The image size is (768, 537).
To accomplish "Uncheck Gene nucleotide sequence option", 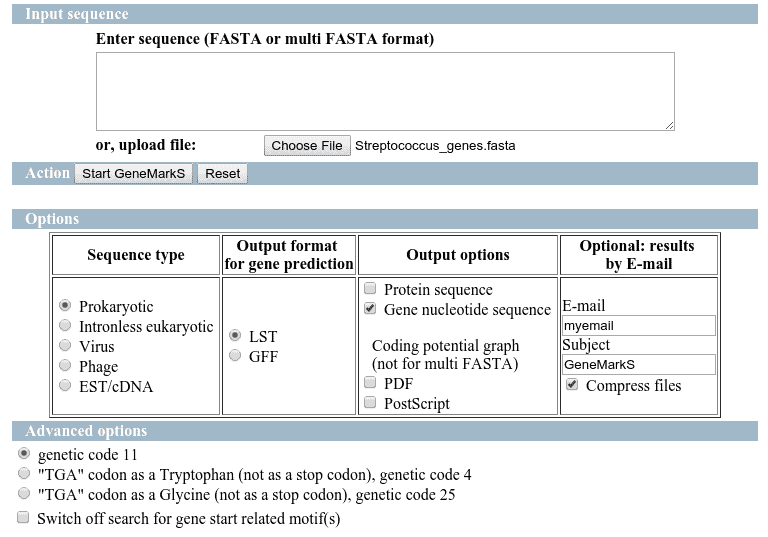I will click(371, 309).
